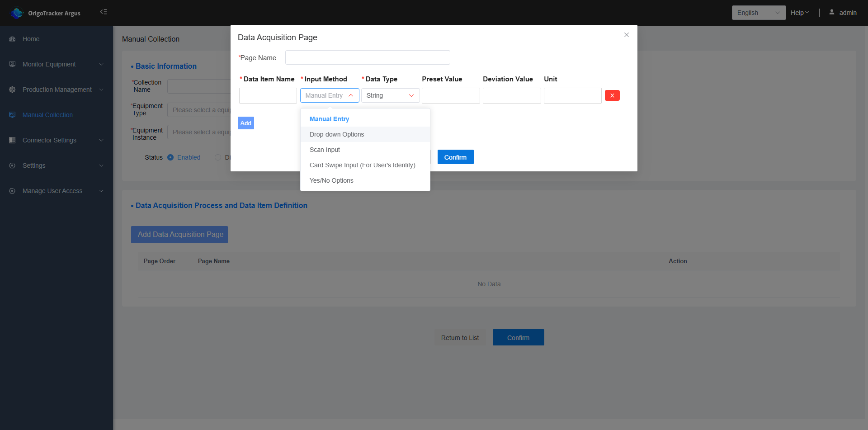This screenshot has height=430, width=868.
Task: Click the Connector Settings sidebar icon
Action: tap(12, 140)
